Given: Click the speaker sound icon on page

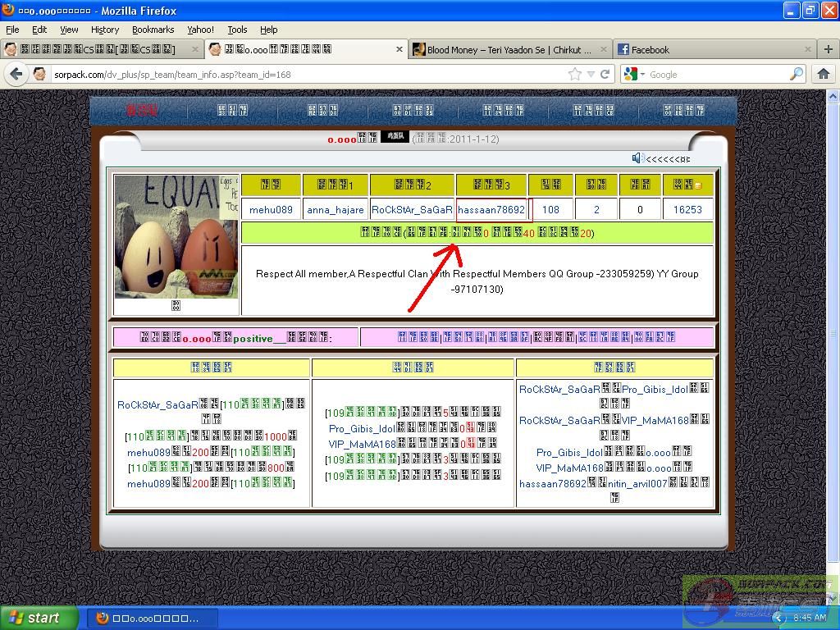Looking at the screenshot, I should click(637, 157).
